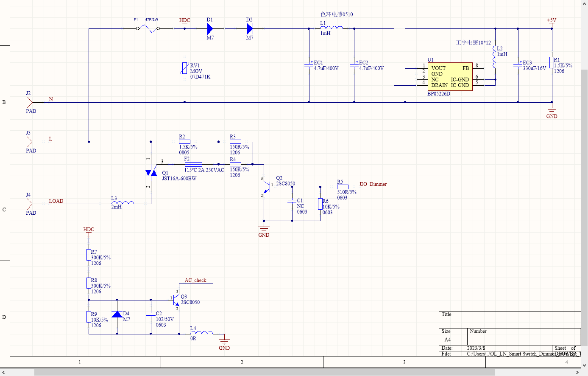The image size is (588, 376).
Task: Select resistor R4 symbol
Action: pyautogui.click(x=235, y=164)
